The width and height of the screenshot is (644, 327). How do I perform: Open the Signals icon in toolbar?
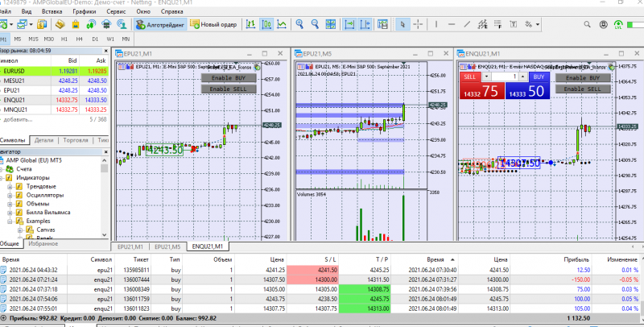coord(91,25)
